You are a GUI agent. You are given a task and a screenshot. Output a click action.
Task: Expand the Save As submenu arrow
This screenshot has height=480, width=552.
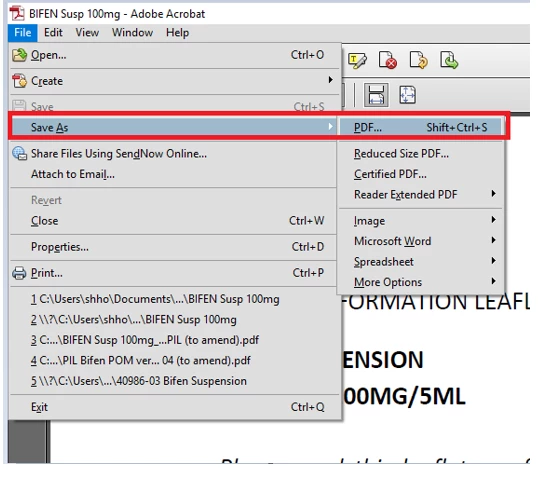[330, 126]
